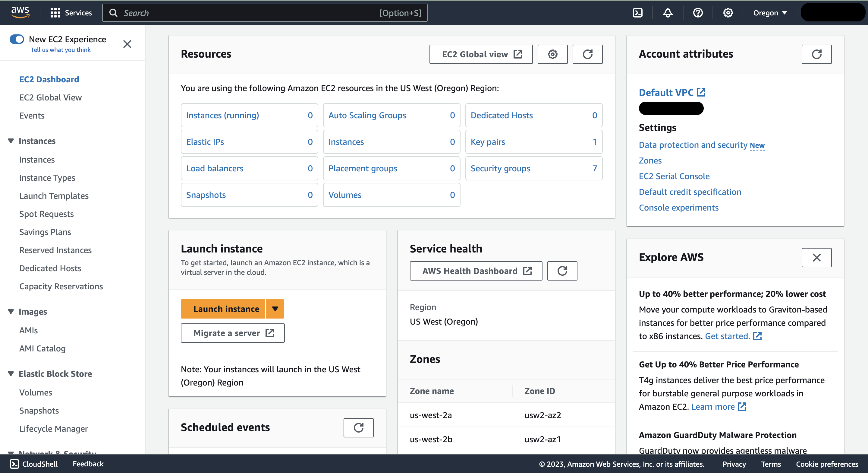Open EC2 Global View in sidebar
Screen dimensions: 868x473
tap(51, 97)
